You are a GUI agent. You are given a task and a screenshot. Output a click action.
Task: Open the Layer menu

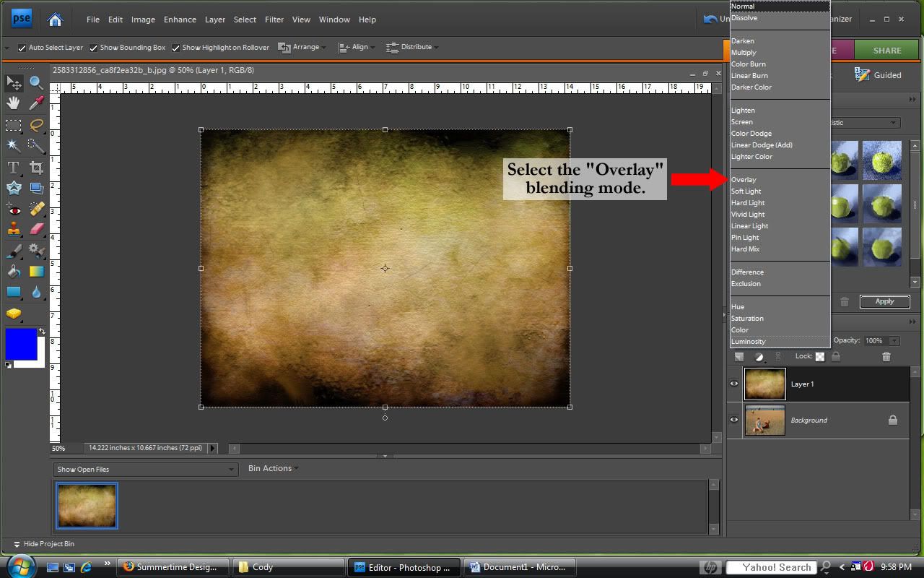(215, 20)
